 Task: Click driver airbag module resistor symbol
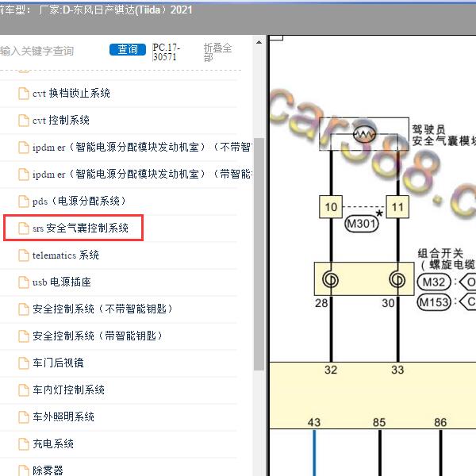point(364,134)
